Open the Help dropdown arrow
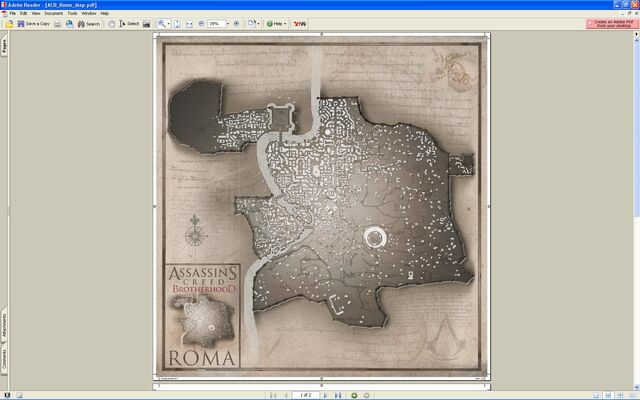Screen dimensions: 640x400 pos(285,24)
